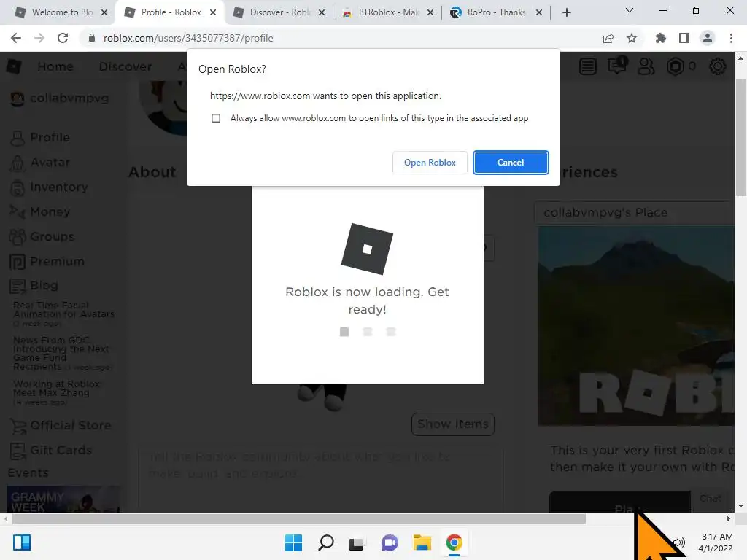747x560 pixels.
Task: Open Blog in the sidebar
Action: click(34, 286)
